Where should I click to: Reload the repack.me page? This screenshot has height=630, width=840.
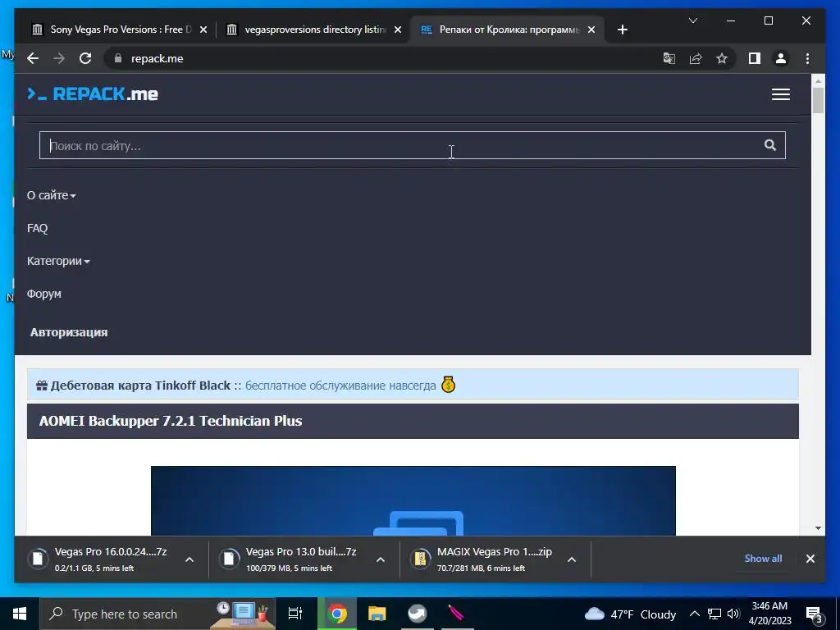(x=85, y=58)
